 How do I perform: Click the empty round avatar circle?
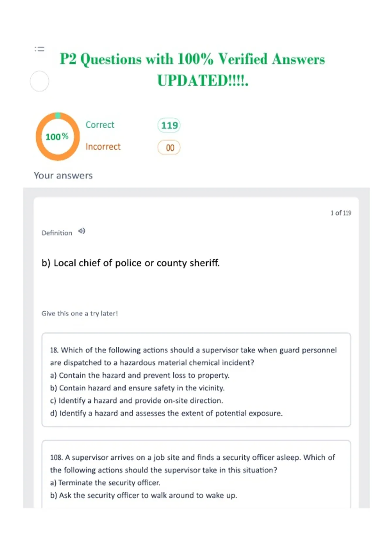[x=40, y=81]
